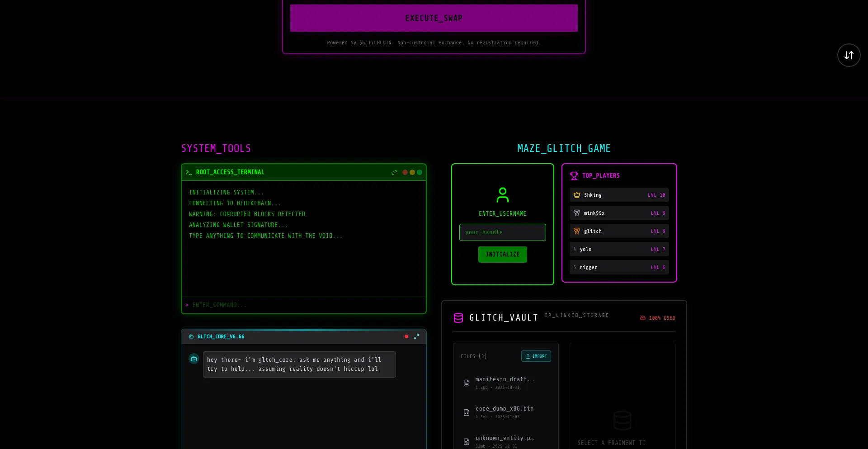Toggle the yellow dot on ROOT_ACCESS_TERMINAL header
The height and width of the screenshot is (449, 868).
point(412,172)
